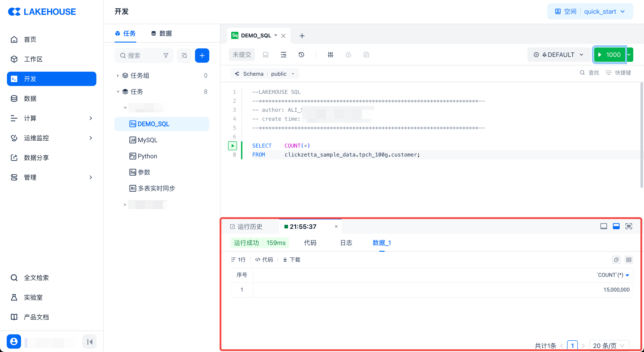Click the 下载 download button
The width and height of the screenshot is (644, 352).
click(x=292, y=260)
